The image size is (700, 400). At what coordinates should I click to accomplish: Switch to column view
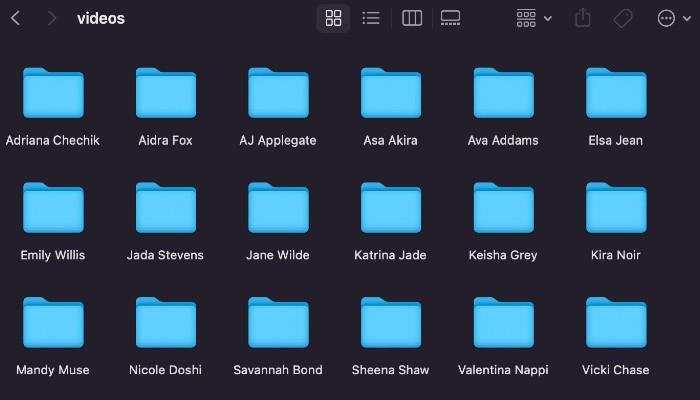412,18
